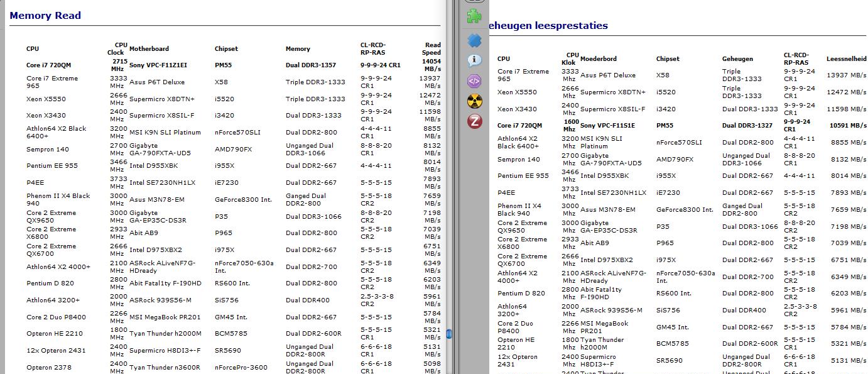The height and width of the screenshot is (374, 868).
Task: Click the "Dual DDR3-1357" memory cell
Action: tap(311, 65)
